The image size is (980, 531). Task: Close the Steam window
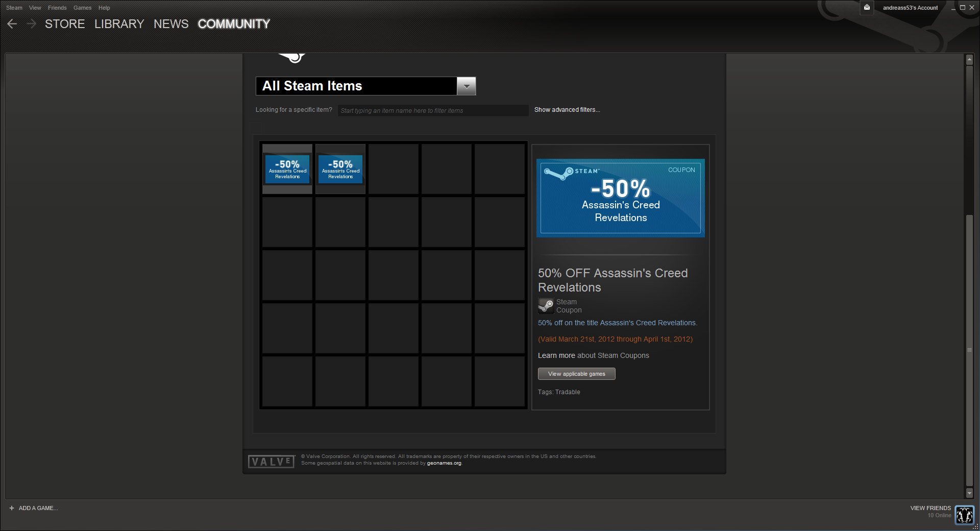pyautogui.click(x=972, y=8)
